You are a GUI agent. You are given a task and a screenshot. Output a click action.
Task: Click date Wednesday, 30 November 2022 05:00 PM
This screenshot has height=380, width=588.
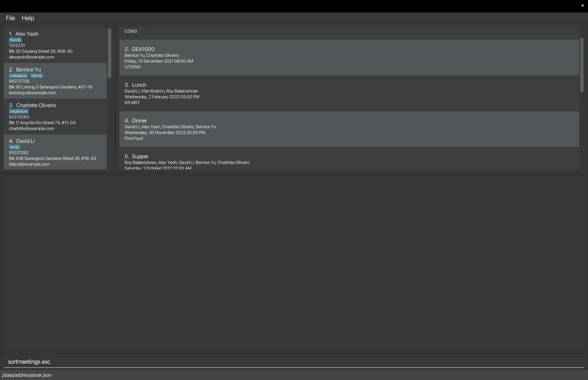coord(165,133)
